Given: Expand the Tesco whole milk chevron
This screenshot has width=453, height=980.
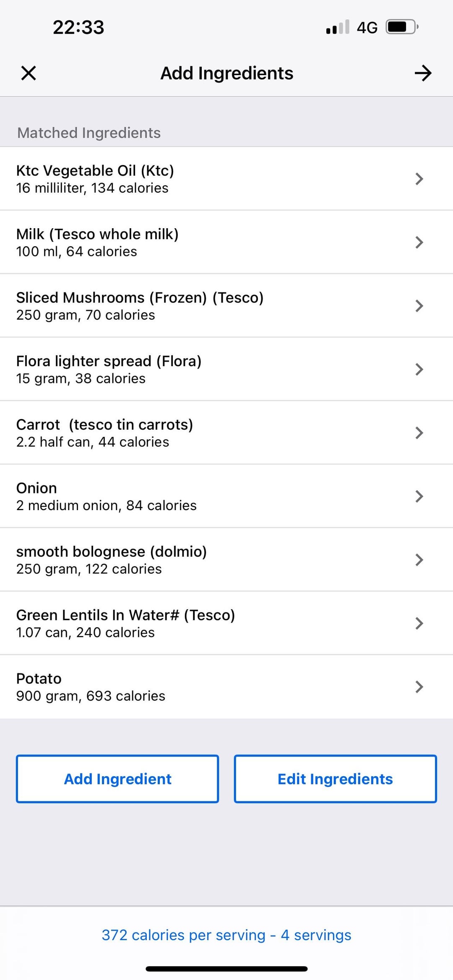Looking at the screenshot, I should [x=419, y=242].
